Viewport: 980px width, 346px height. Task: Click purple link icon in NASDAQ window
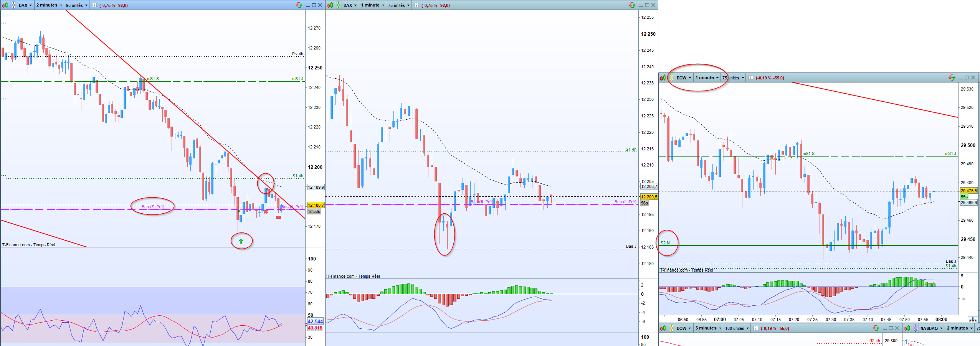point(916,328)
